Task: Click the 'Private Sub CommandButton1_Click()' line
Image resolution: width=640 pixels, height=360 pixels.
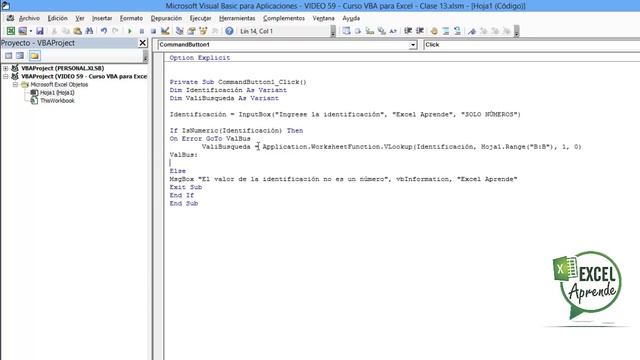Action: click(238, 82)
